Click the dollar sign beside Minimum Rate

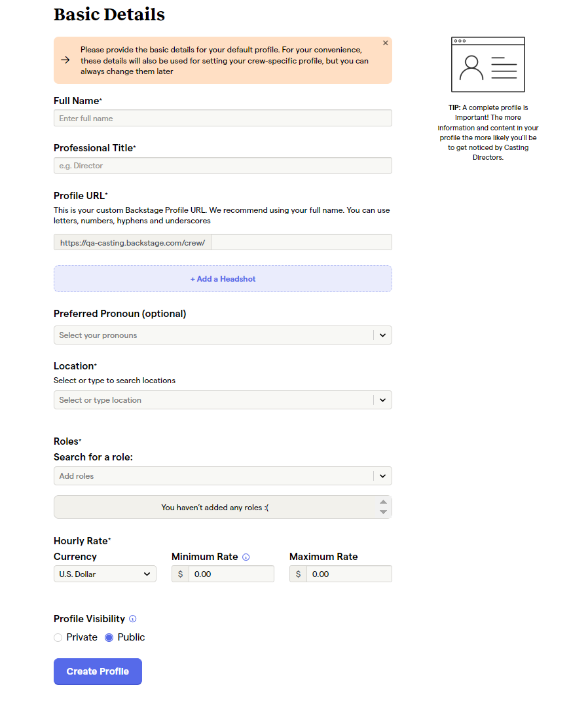pyautogui.click(x=181, y=574)
